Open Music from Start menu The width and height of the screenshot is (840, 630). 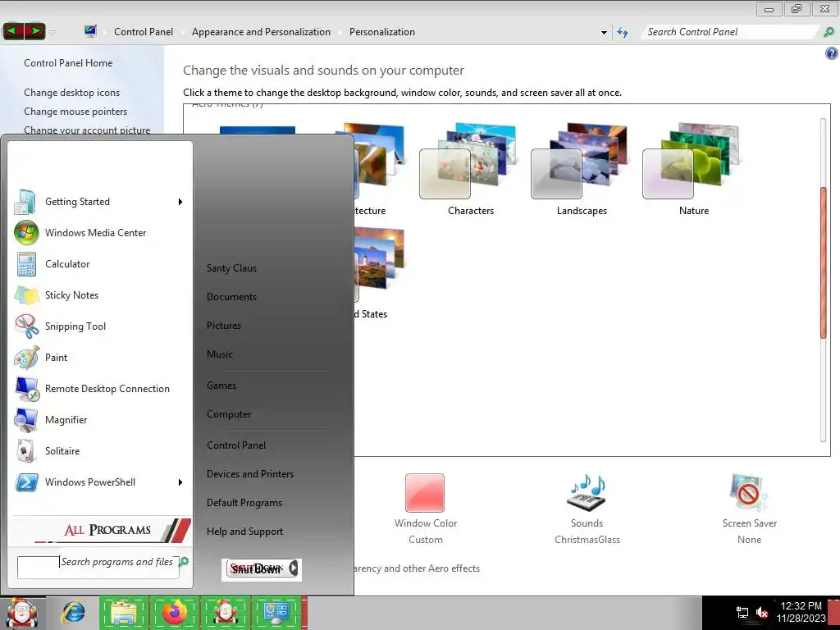pyautogui.click(x=220, y=354)
